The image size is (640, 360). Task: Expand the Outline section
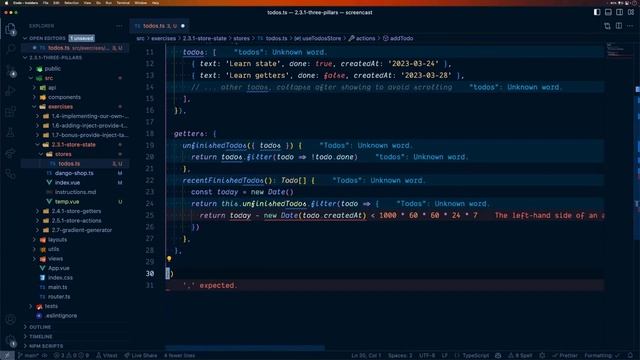tap(40, 327)
